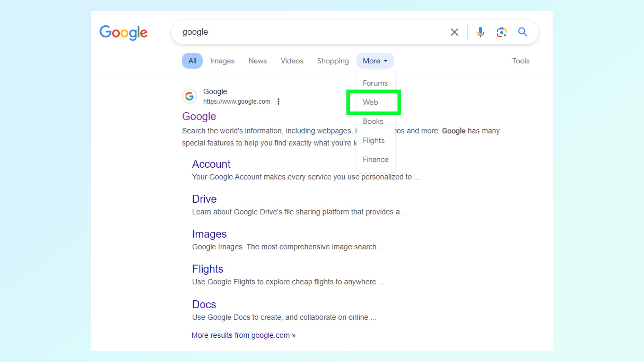Search by image using the Google Lens icon

click(x=501, y=32)
